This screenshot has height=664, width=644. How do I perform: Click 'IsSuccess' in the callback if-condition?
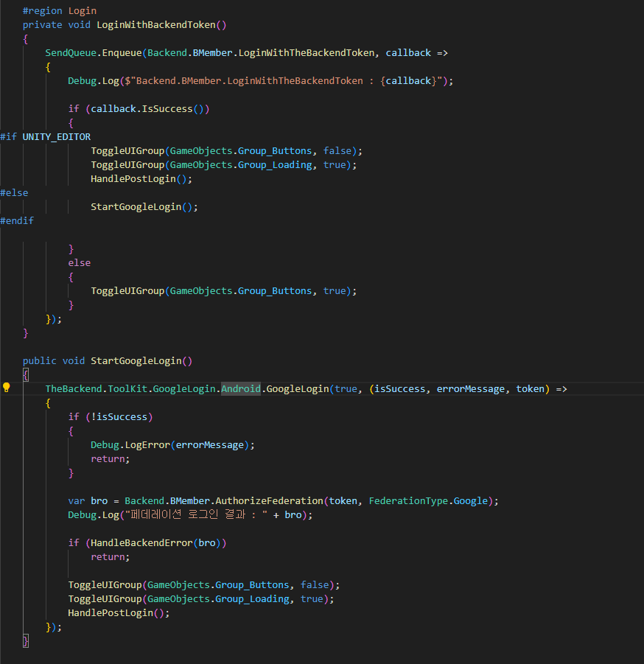(x=167, y=109)
